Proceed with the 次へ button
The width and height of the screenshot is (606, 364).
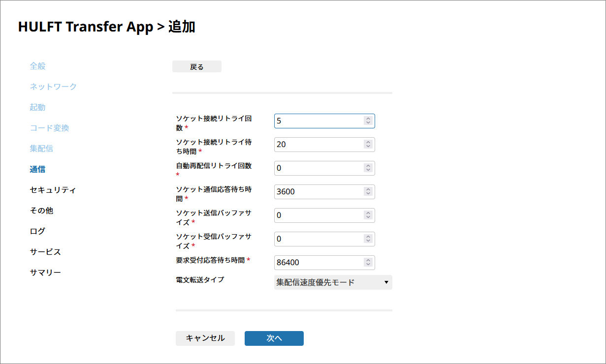pyautogui.click(x=274, y=338)
